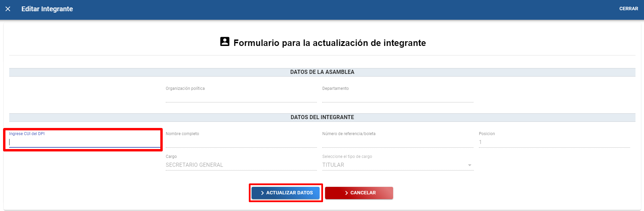
Task: Focus the Ingrese CUI del DPI field
Action: (x=84, y=142)
